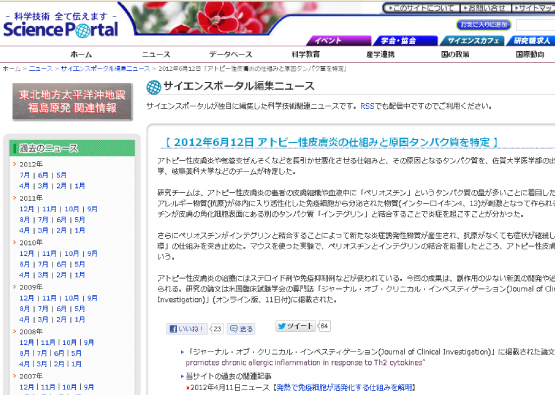555x395 pixels.
Task: Click the RSS link in description
Action: (367, 106)
